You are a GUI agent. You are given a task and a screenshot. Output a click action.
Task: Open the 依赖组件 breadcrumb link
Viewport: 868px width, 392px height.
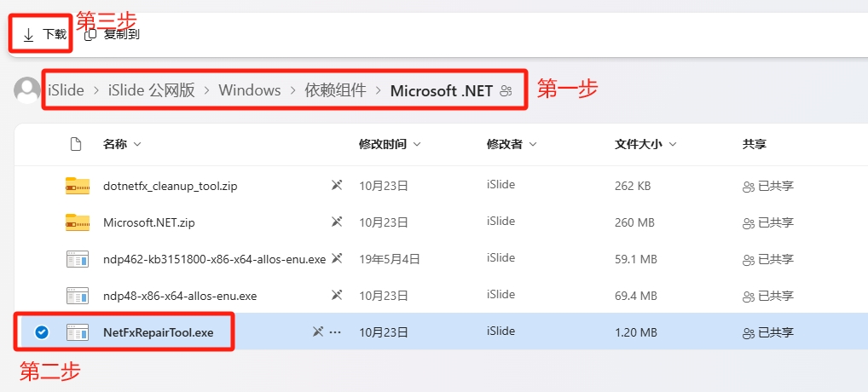[335, 90]
